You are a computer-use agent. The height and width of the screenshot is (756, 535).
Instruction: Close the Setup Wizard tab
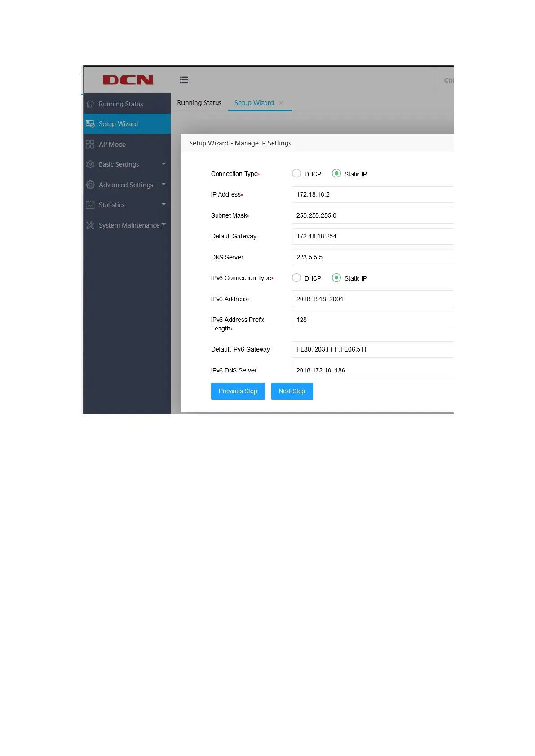click(281, 103)
